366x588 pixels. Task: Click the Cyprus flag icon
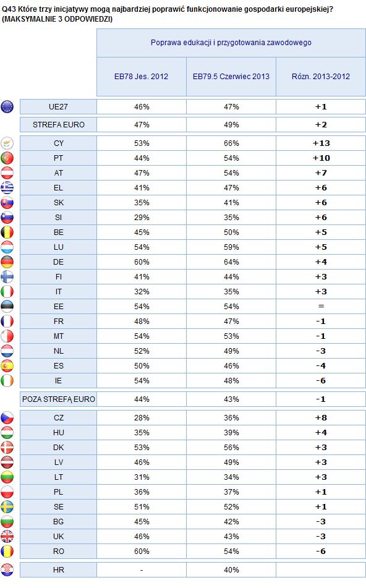click(7, 143)
